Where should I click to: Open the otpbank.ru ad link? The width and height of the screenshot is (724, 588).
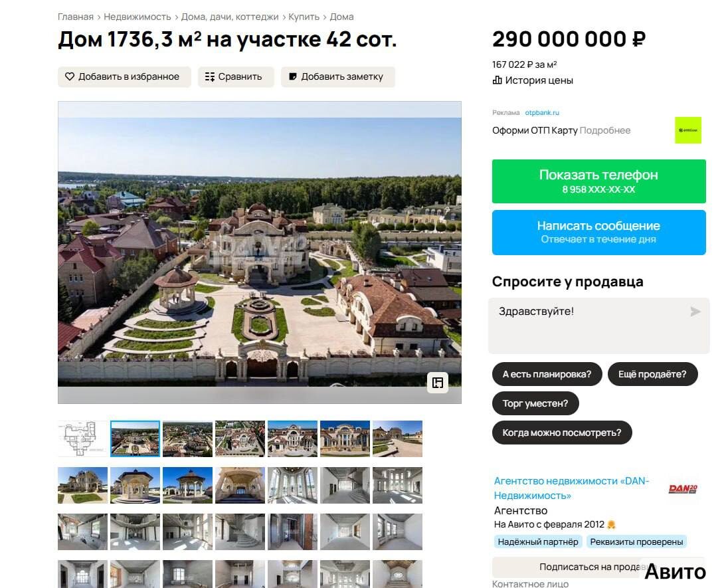[x=542, y=113]
